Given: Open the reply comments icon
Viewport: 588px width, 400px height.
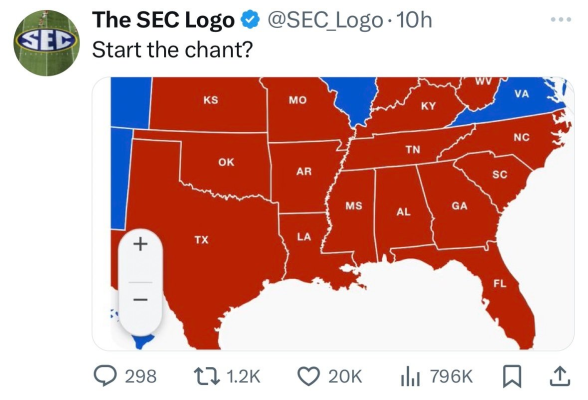Looking at the screenshot, I should pos(105,376).
